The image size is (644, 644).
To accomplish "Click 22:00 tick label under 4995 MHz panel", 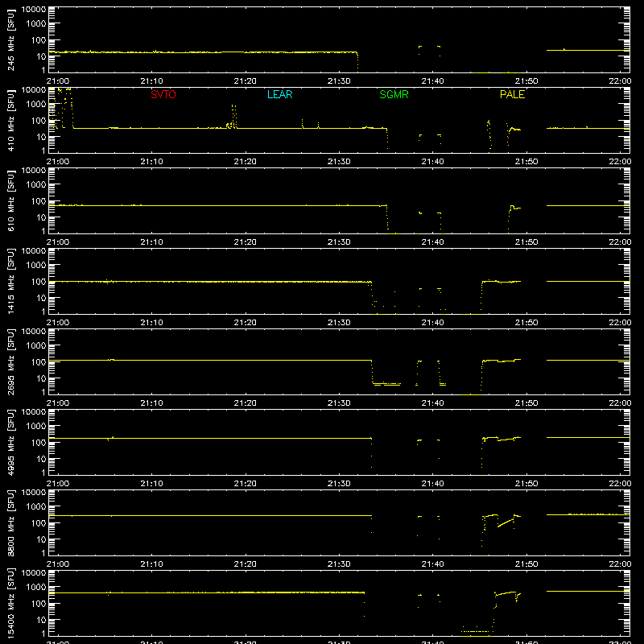I will [x=620, y=484].
